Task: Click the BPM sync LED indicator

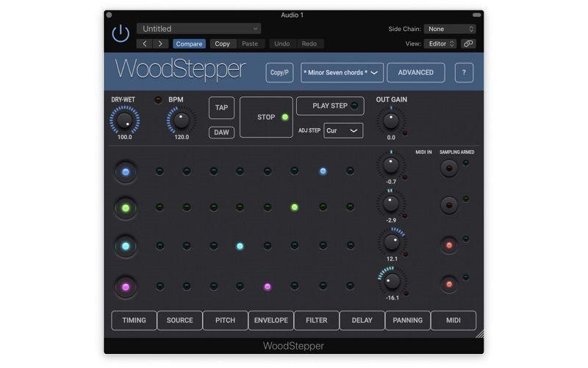Action: click(158, 100)
